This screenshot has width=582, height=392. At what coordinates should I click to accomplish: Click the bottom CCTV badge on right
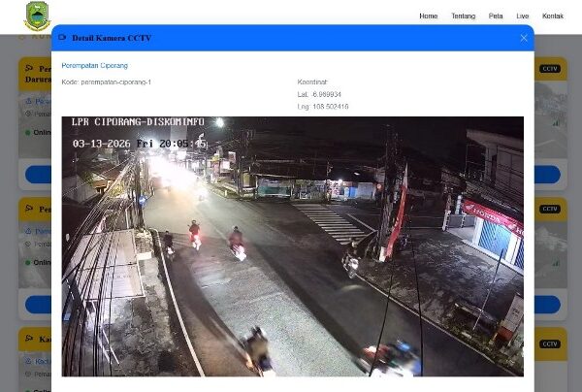550,343
